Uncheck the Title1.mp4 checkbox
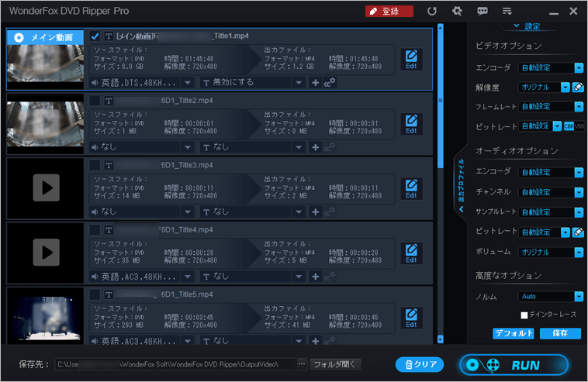Screen dimensions: 588x382 click(95, 36)
